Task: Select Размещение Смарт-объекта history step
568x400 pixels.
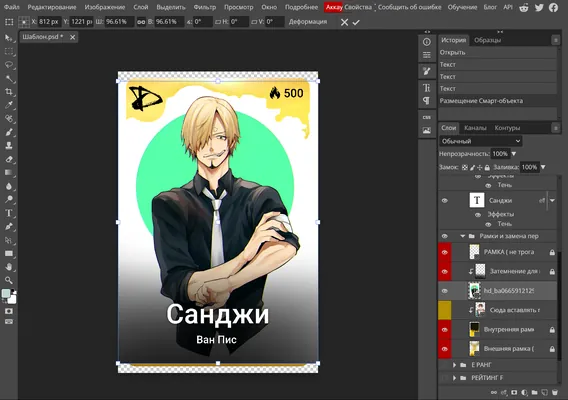Action: [x=498, y=101]
